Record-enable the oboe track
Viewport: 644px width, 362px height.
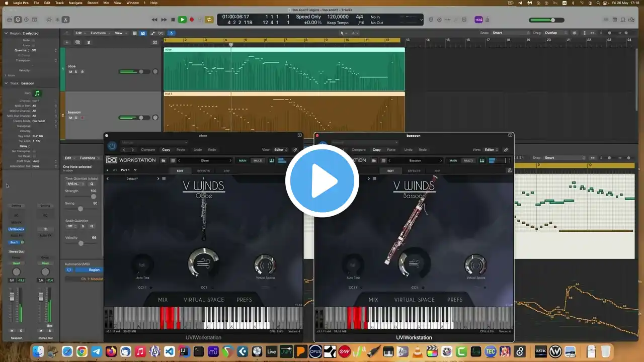click(x=82, y=72)
